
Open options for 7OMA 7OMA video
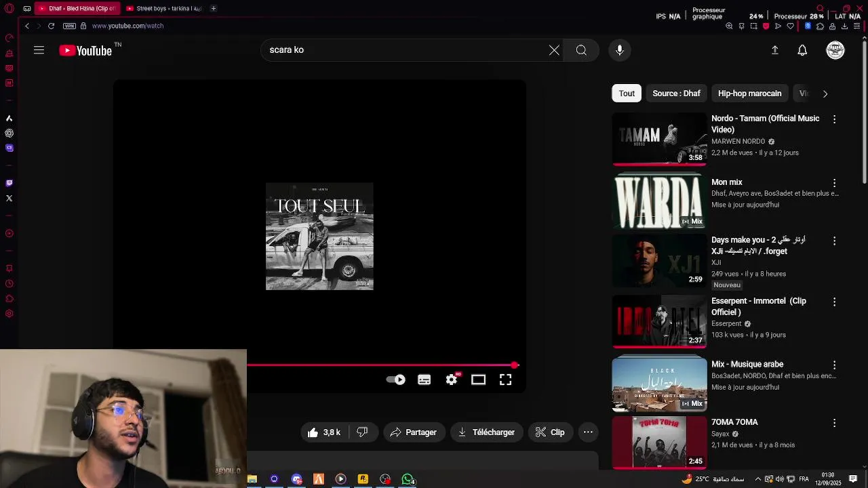pos(835,423)
